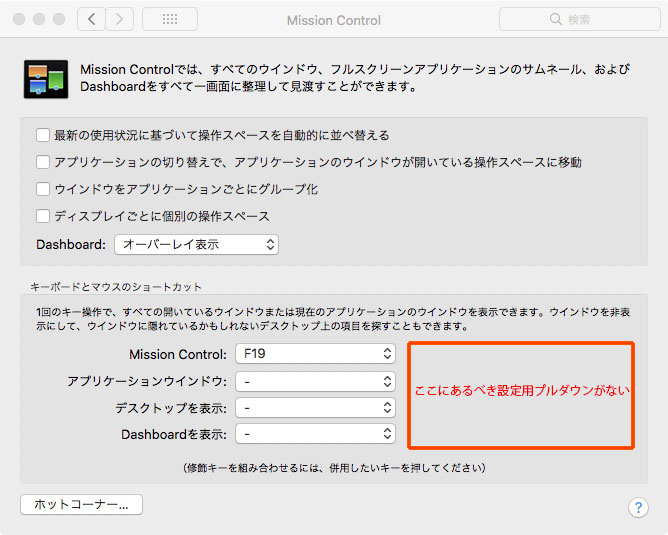
Task: Go back with the left arrow button
Action: pos(91,19)
